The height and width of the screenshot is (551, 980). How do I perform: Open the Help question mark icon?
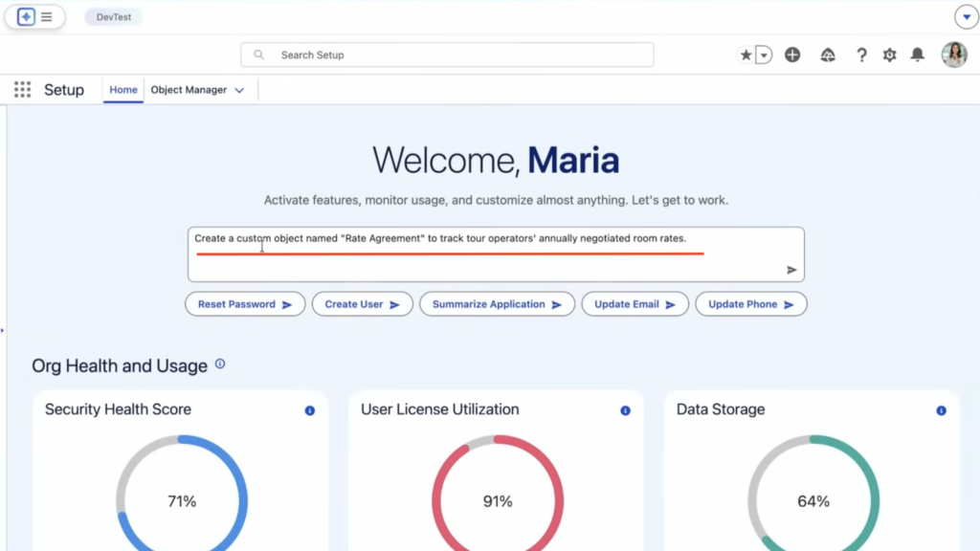tap(861, 55)
